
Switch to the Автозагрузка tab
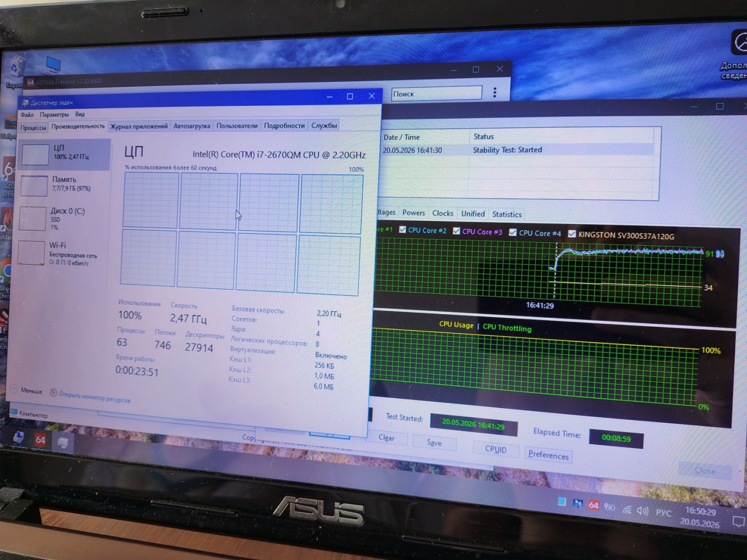[192, 126]
